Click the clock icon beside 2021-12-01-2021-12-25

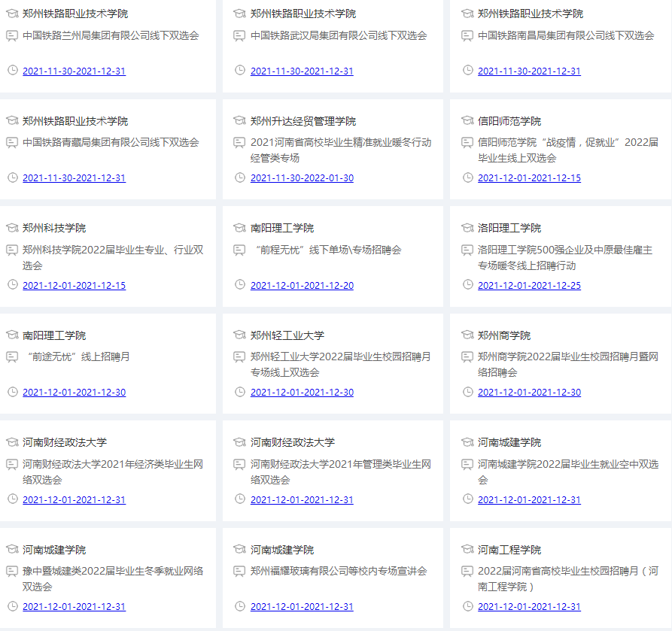pos(467,284)
